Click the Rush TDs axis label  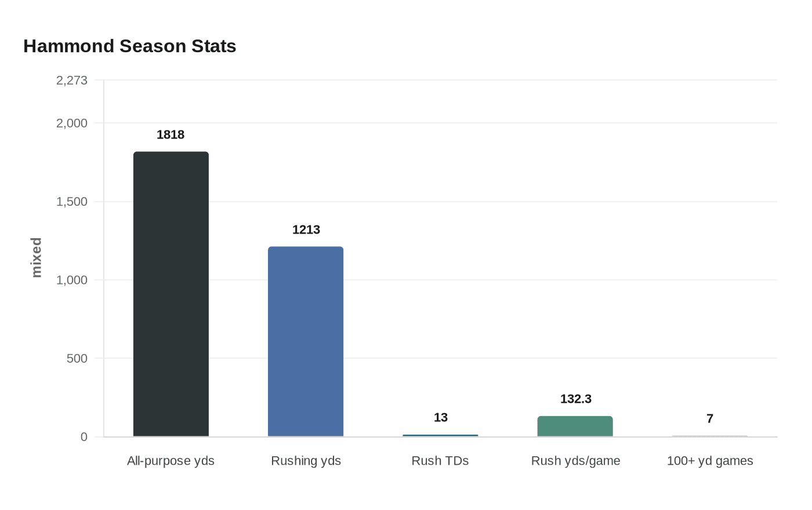pyautogui.click(x=440, y=461)
